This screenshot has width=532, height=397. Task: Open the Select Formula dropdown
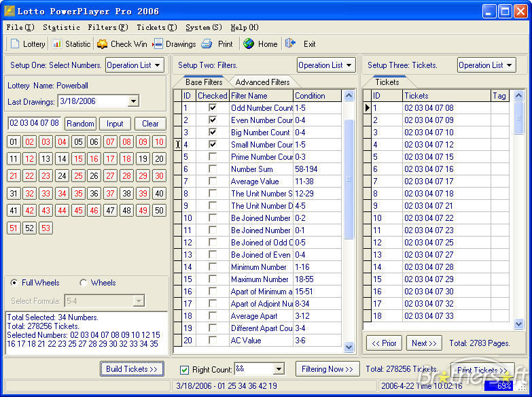(139, 301)
